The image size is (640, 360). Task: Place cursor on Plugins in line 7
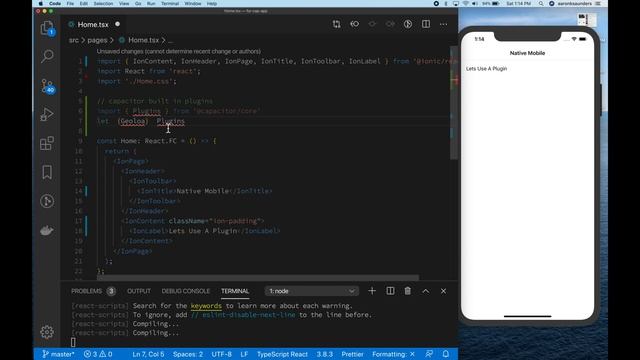pyautogui.click(x=171, y=121)
